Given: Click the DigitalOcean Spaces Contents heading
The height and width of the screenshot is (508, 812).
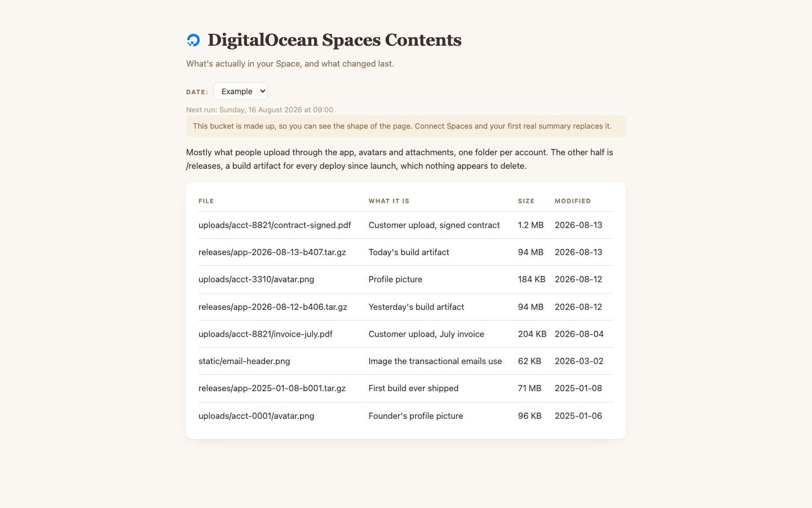Looking at the screenshot, I should pyautogui.click(x=334, y=40).
